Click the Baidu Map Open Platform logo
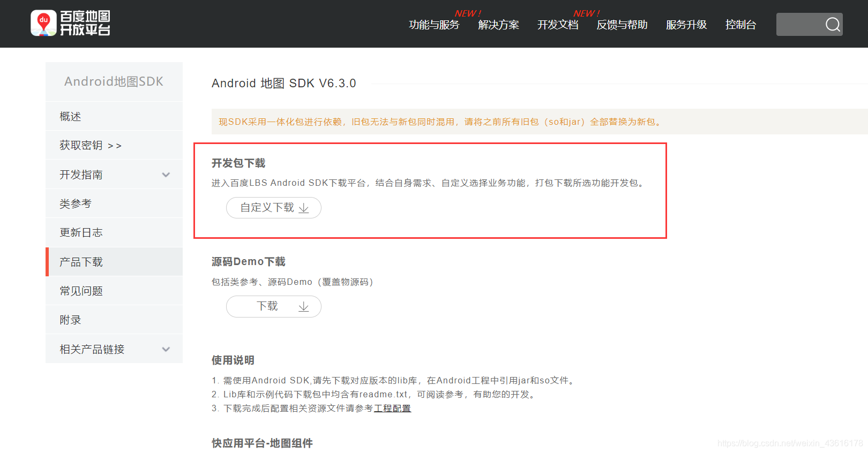868x453 pixels. [x=70, y=24]
